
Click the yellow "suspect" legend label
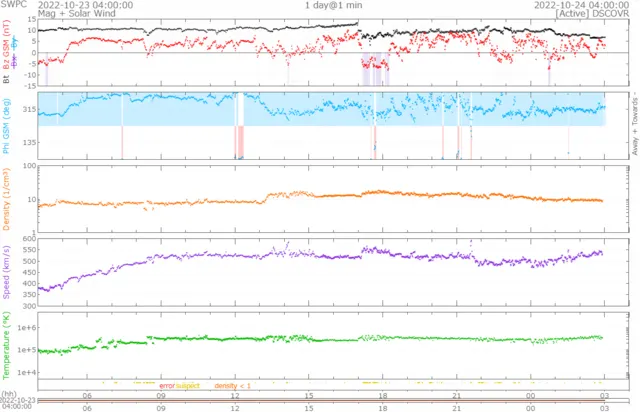[188, 385]
